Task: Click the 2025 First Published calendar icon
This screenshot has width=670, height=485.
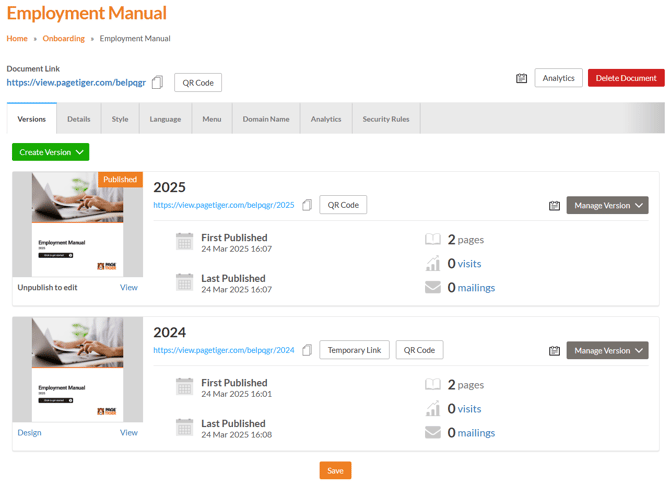Action: click(184, 242)
